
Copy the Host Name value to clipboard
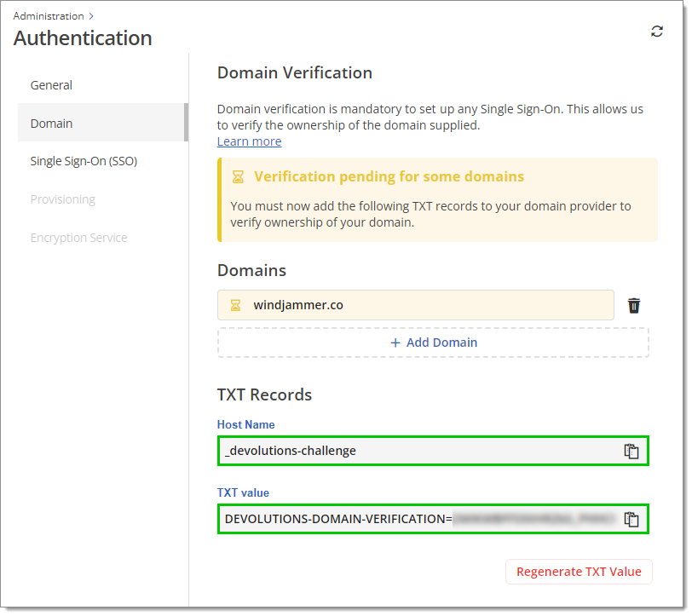click(x=631, y=451)
